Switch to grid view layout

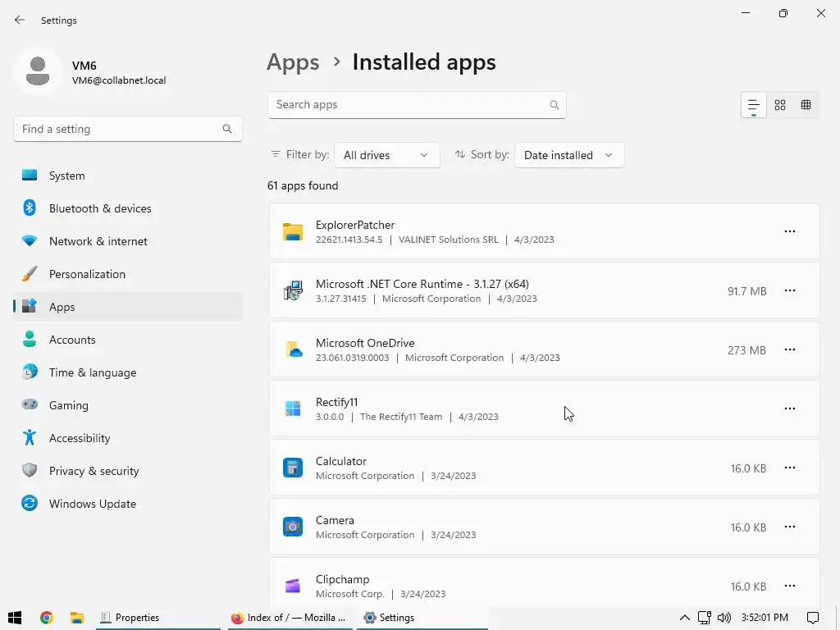(780, 105)
